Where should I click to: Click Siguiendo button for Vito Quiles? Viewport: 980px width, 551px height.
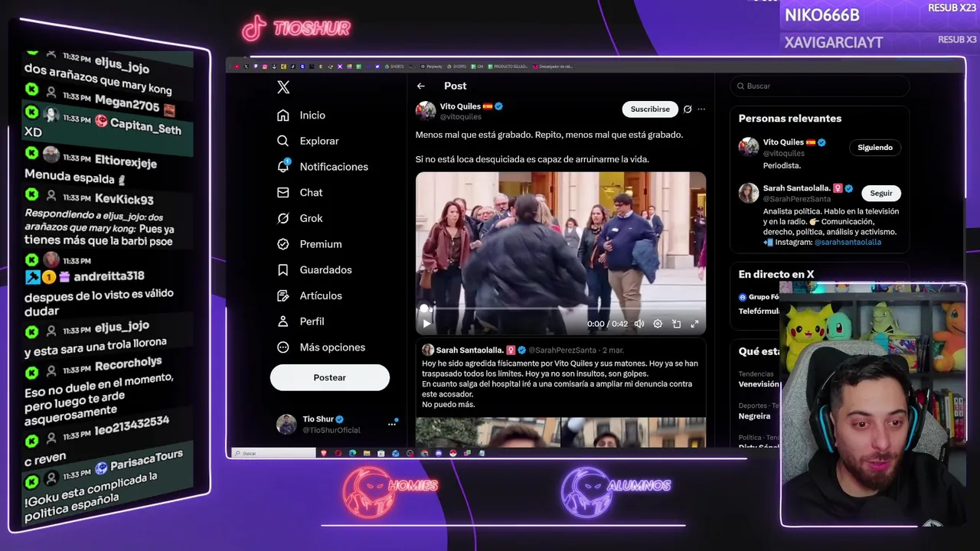[x=875, y=148]
